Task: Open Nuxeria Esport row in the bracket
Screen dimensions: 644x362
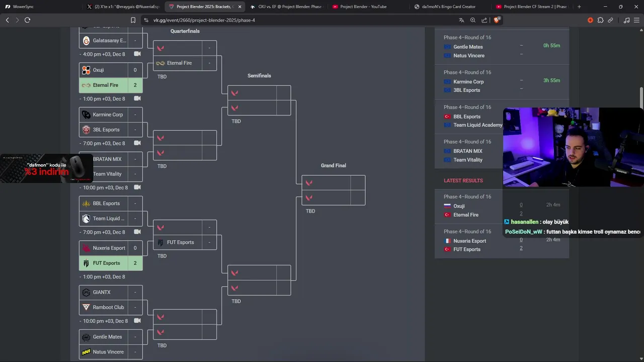Action: (x=111, y=248)
